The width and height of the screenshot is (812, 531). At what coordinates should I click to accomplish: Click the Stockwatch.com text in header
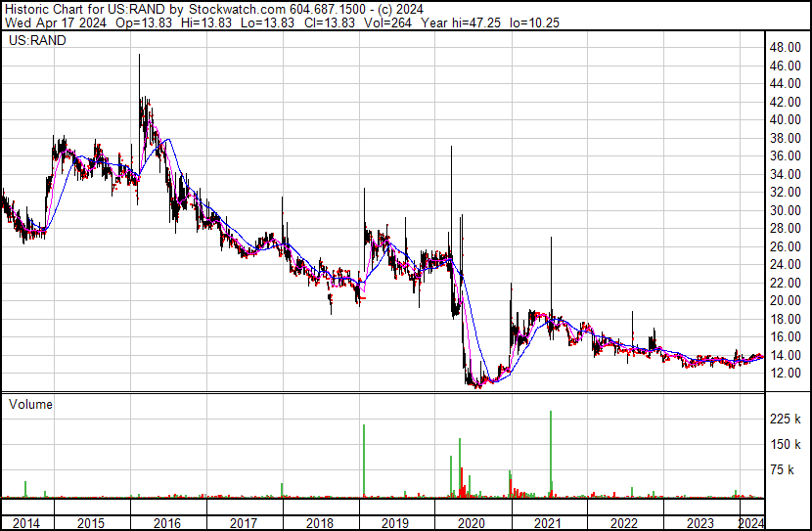coord(232,8)
